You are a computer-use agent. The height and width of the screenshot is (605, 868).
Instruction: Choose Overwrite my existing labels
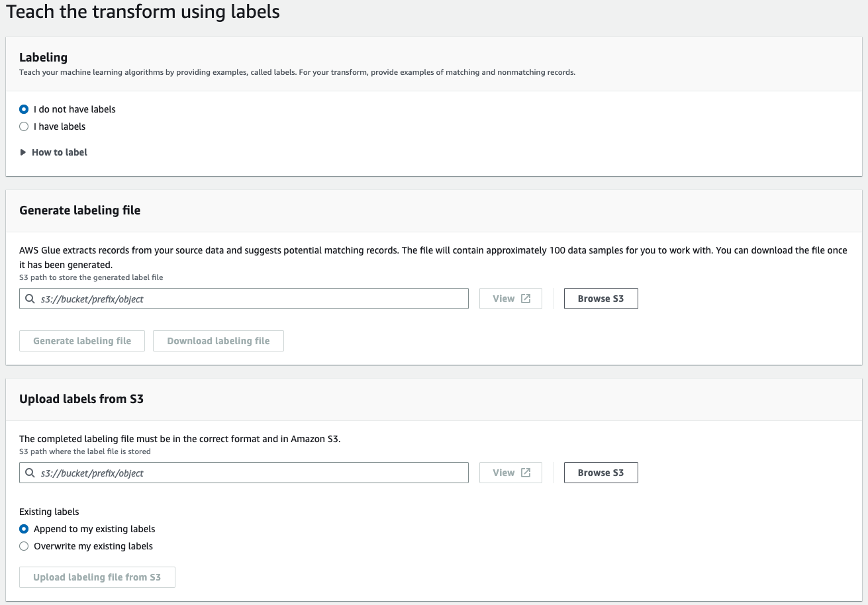pyautogui.click(x=24, y=546)
